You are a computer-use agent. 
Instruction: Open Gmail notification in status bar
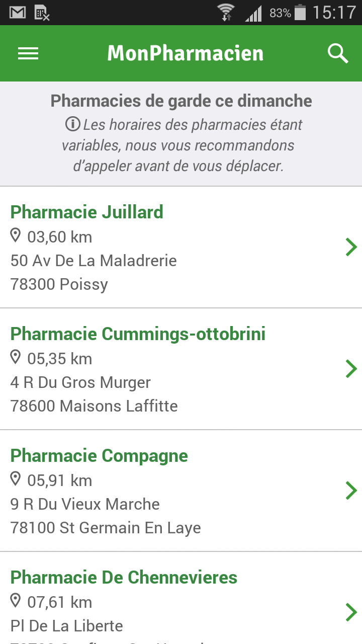click(x=18, y=13)
